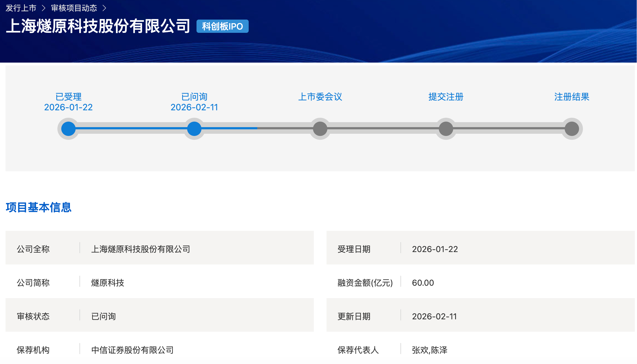Select the 已受理 stage label
The width and height of the screenshot is (637, 364).
[x=68, y=97]
